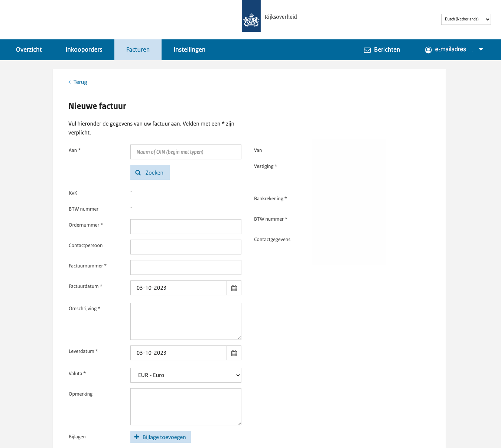Open Berichten in the navigation bar

[382, 50]
